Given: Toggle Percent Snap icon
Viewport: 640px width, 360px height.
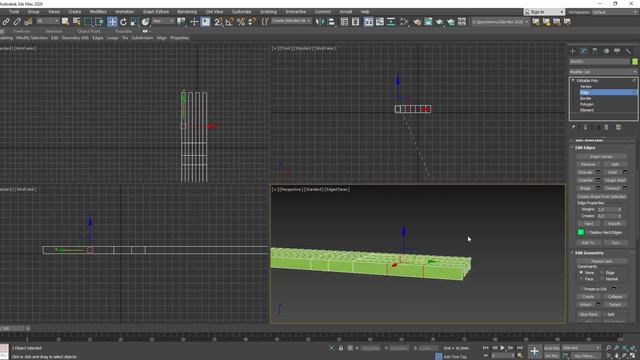Looking at the screenshot, I should 241,22.
